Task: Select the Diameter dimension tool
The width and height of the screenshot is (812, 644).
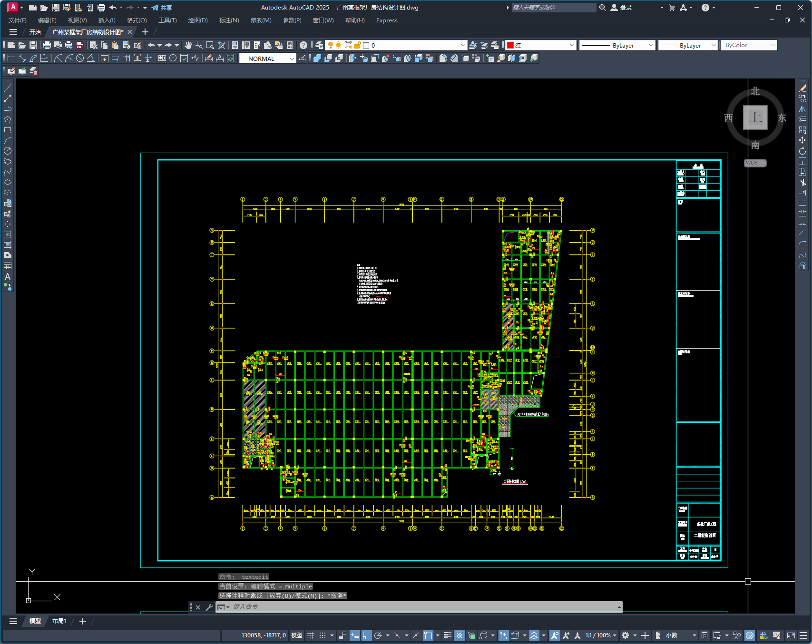Action: 80,58
